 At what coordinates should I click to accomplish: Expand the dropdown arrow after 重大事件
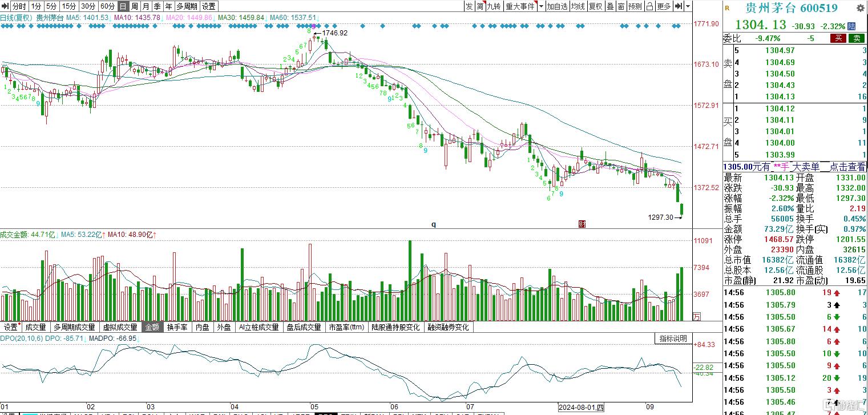click(x=540, y=6)
